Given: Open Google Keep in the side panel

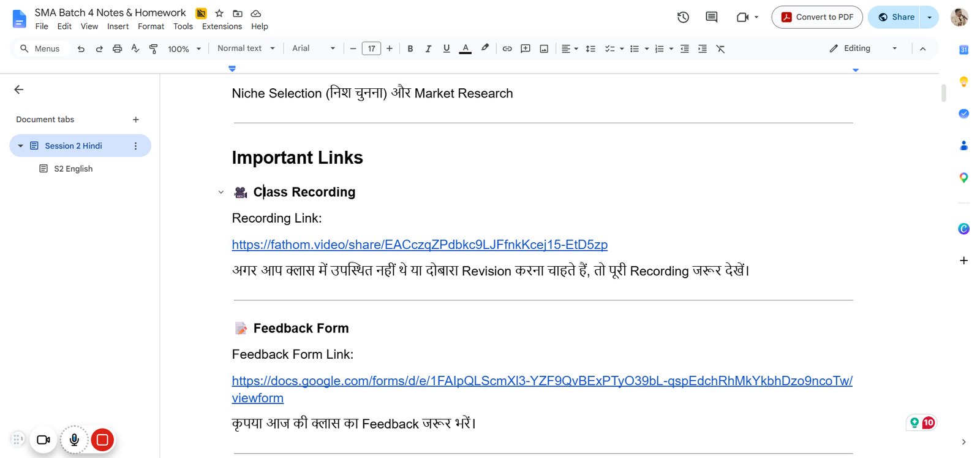Looking at the screenshot, I should click(x=963, y=82).
